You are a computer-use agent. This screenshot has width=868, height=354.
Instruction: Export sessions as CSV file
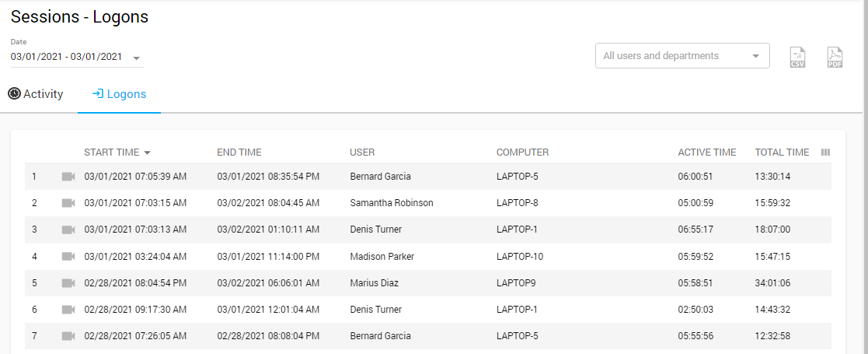coord(797,57)
